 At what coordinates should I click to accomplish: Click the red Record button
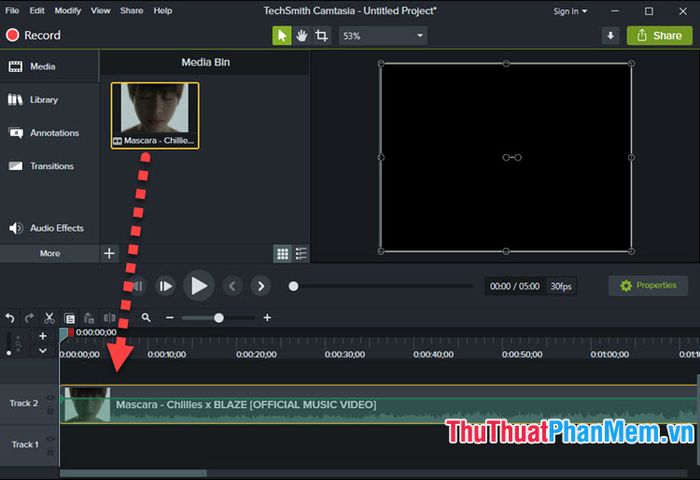pyautogui.click(x=33, y=35)
